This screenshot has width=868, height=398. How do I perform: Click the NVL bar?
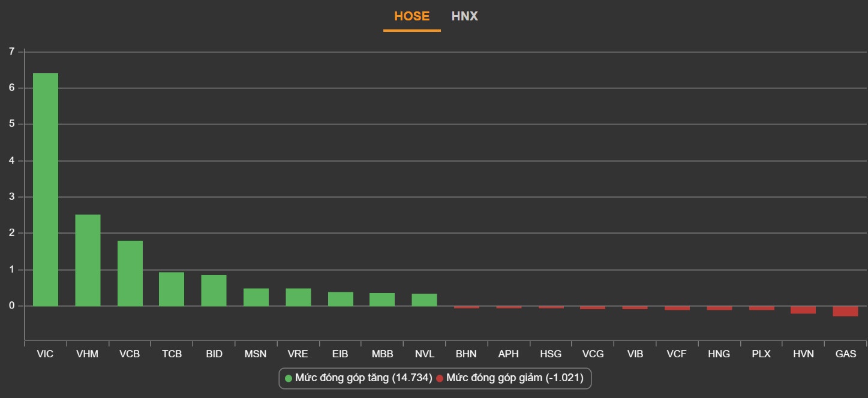click(424, 300)
